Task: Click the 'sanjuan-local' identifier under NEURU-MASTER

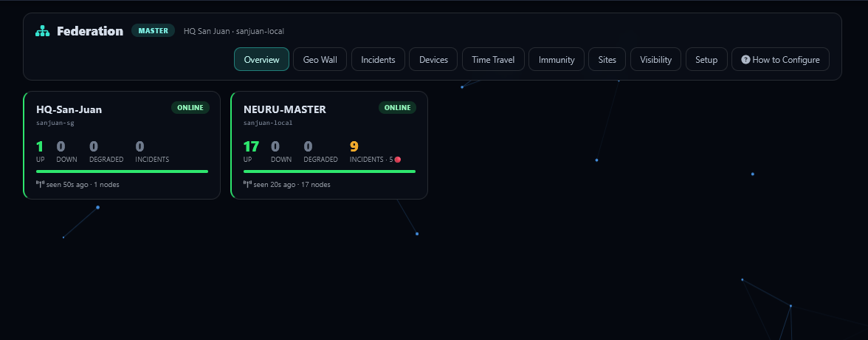Action: coord(268,123)
